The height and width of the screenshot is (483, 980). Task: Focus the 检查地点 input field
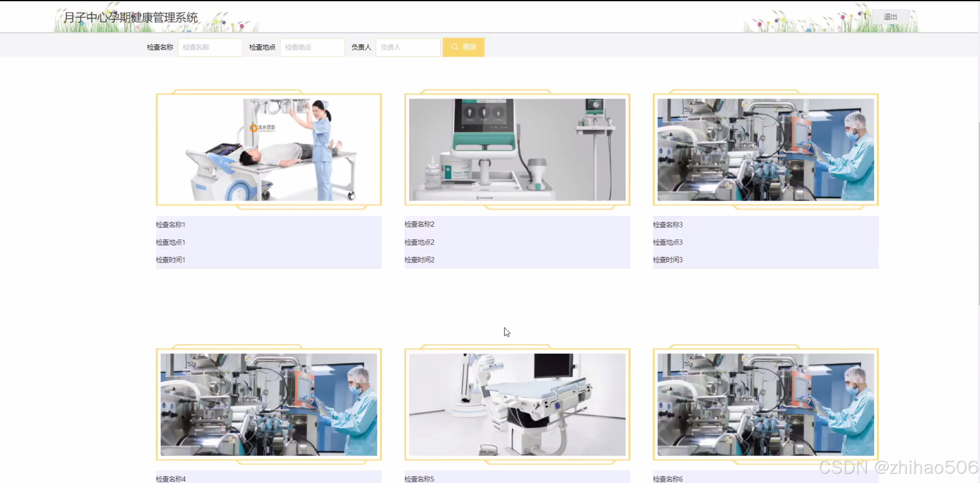[312, 47]
